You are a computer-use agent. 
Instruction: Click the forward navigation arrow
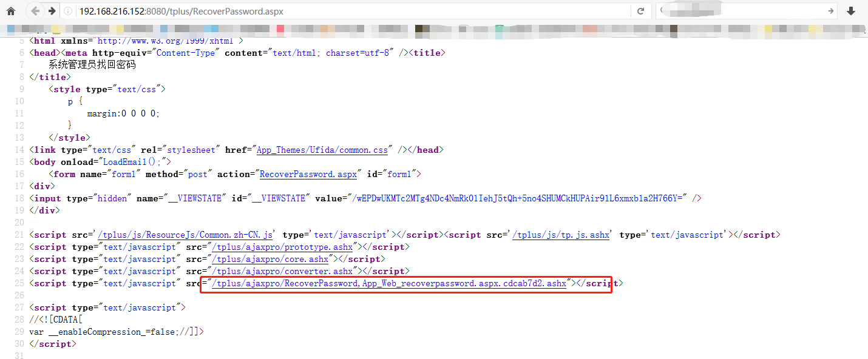click(x=52, y=11)
